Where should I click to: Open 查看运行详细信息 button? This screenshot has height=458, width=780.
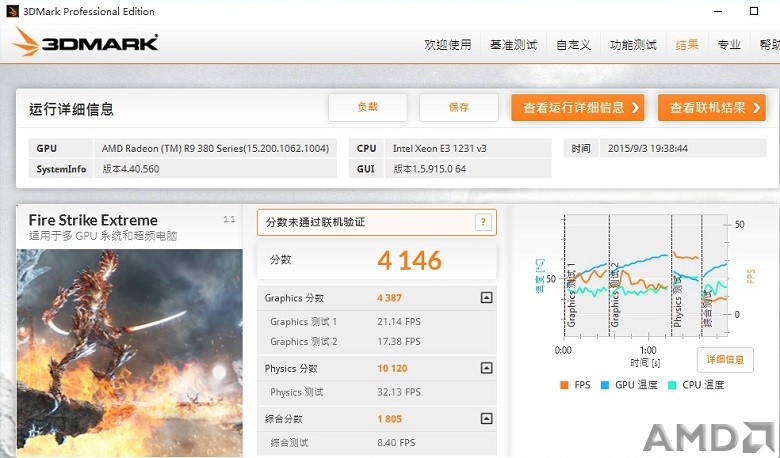click(x=578, y=107)
